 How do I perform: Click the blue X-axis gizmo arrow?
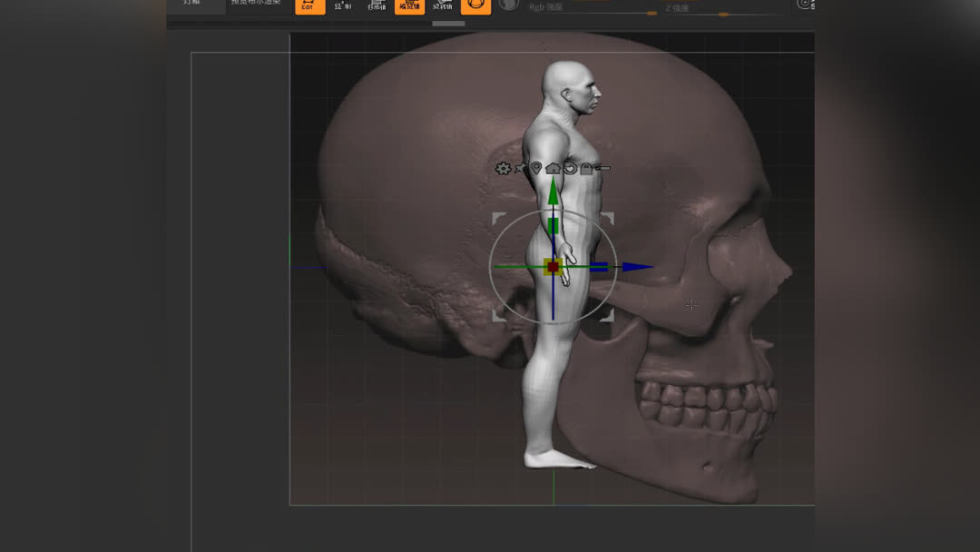[x=635, y=266]
